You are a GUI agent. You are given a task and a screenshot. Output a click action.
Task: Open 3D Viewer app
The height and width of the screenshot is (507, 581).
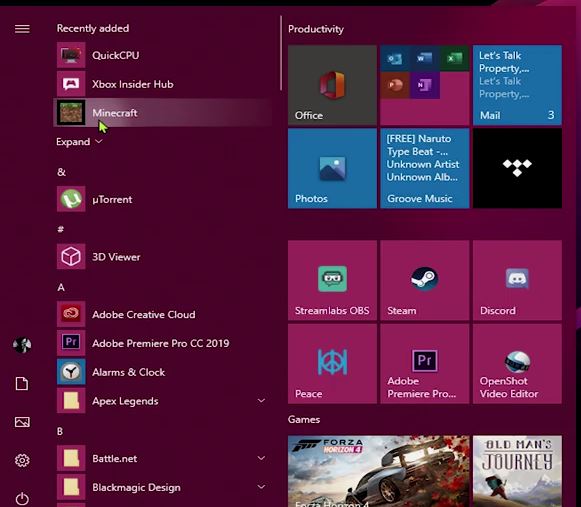[x=163, y=256]
